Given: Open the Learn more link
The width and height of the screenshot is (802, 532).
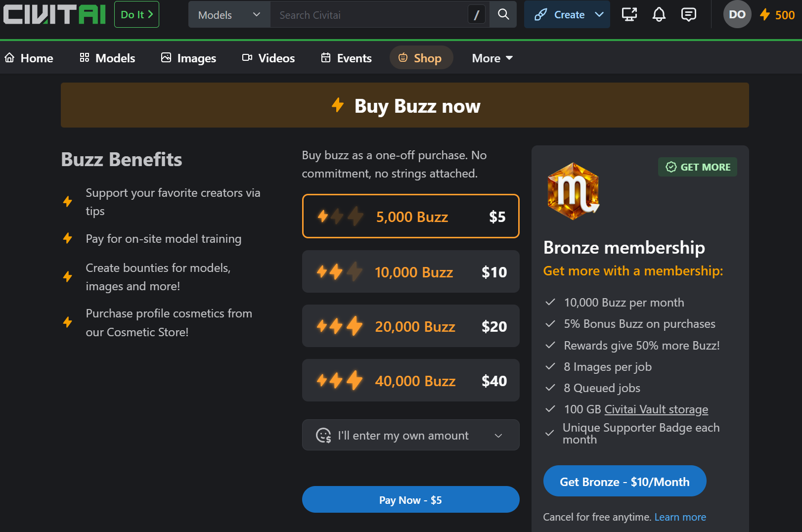Looking at the screenshot, I should 680,517.
